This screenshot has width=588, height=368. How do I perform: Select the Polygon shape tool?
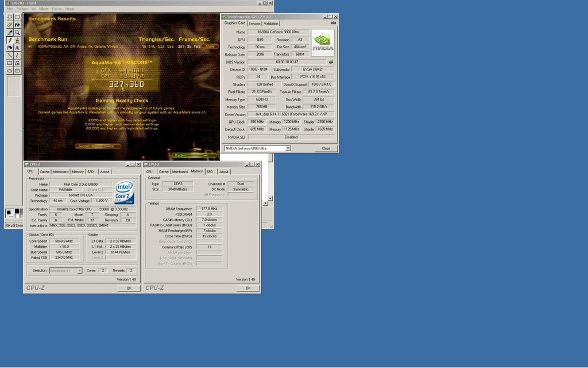[x=17, y=63]
